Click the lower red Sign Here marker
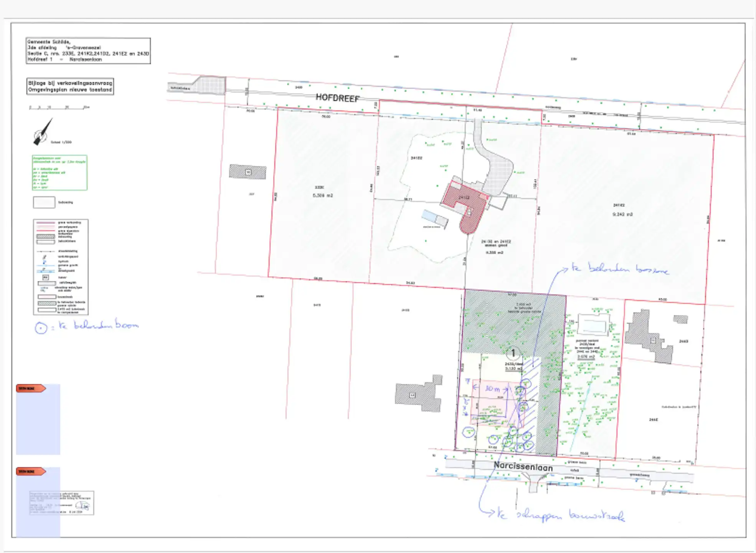The image size is (756, 553). [31, 471]
